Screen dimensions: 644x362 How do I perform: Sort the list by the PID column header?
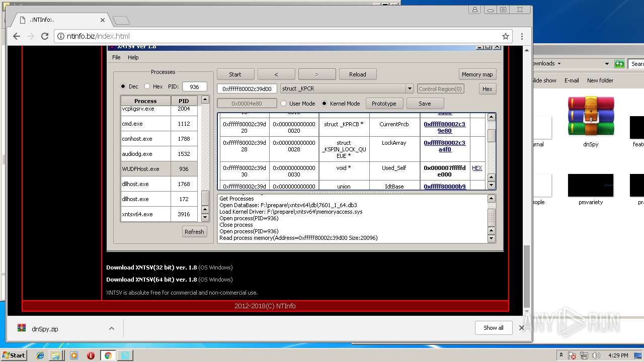(184, 101)
